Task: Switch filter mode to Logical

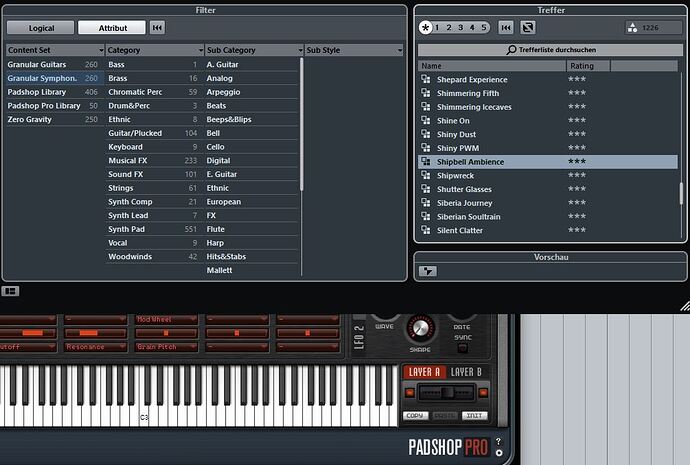Action: coord(41,28)
